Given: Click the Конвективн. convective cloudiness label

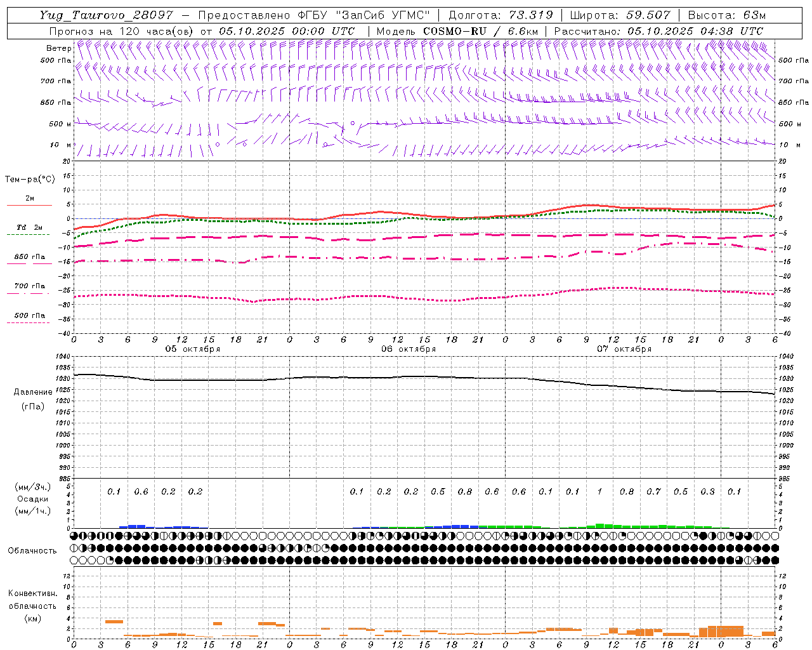Looking at the screenshot, I should pos(32,594).
